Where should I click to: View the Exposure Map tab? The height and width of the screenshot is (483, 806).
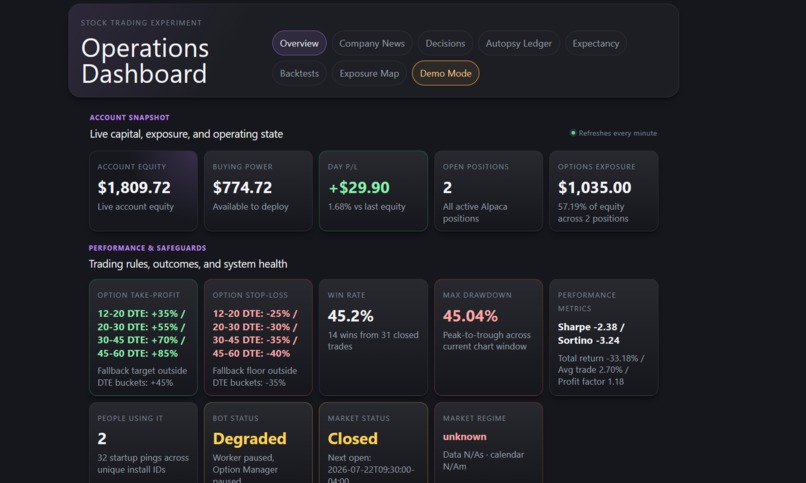[x=369, y=73]
